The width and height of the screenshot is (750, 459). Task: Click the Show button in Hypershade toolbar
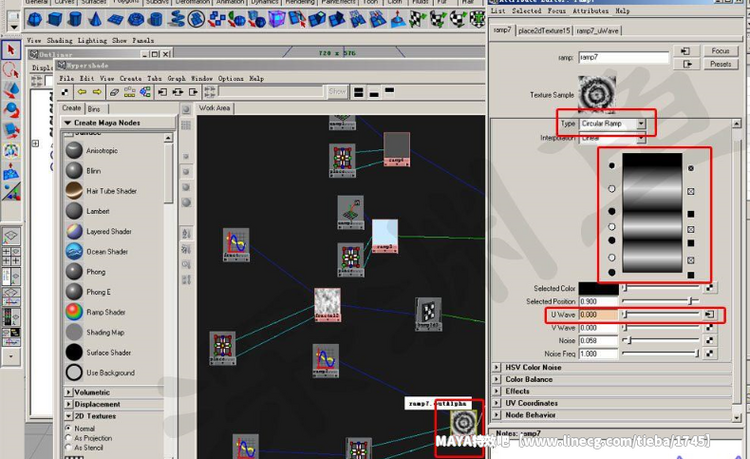[x=337, y=91]
